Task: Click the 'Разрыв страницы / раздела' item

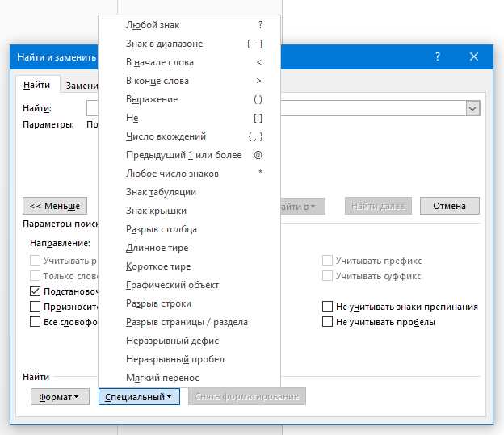Action: 187,322
